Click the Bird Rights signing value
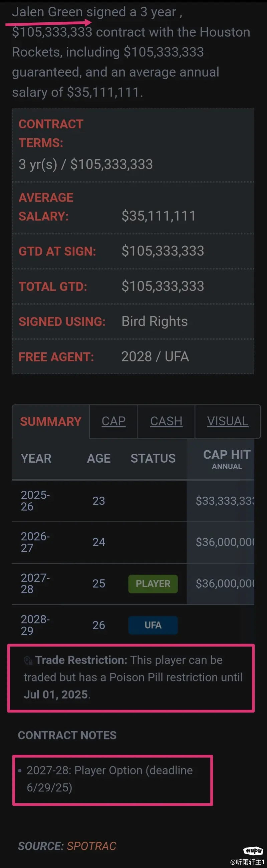 point(155,321)
